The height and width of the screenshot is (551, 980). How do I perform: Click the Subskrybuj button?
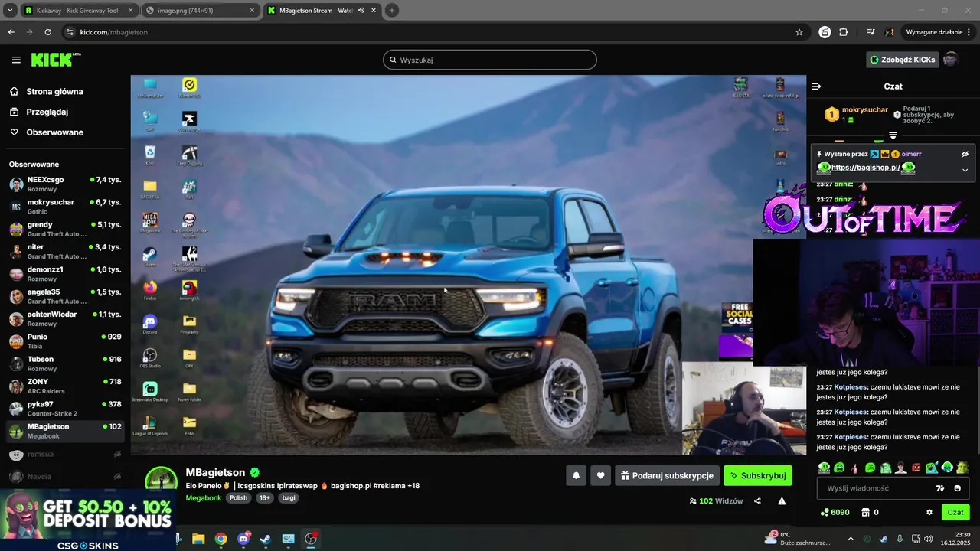click(x=758, y=475)
